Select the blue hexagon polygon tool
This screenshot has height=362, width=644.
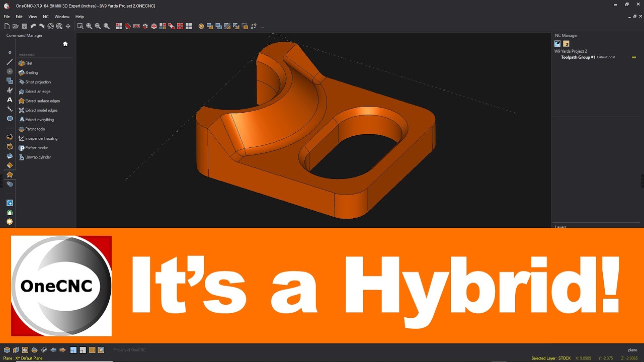pyautogui.click(x=10, y=119)
